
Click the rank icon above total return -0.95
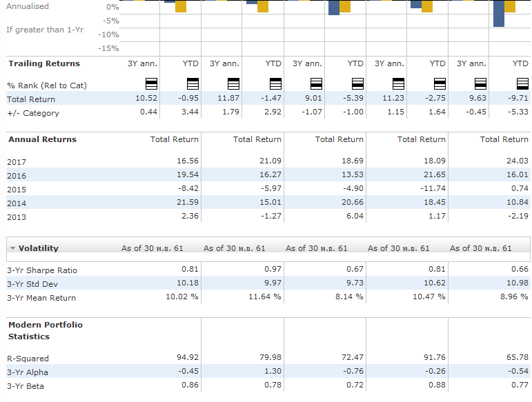(193, 83)
